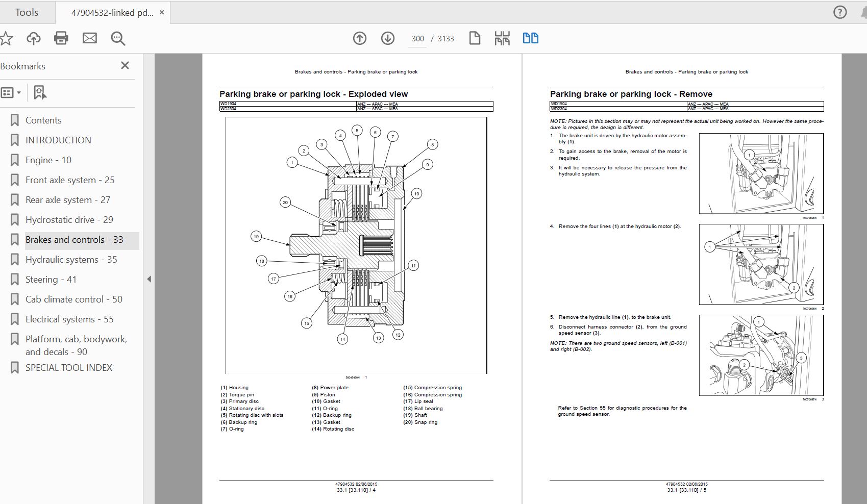The height and width of the screenshot is (504, 867).
Task: Open the Help question mark icon
Action: click(x=840, y=13)
